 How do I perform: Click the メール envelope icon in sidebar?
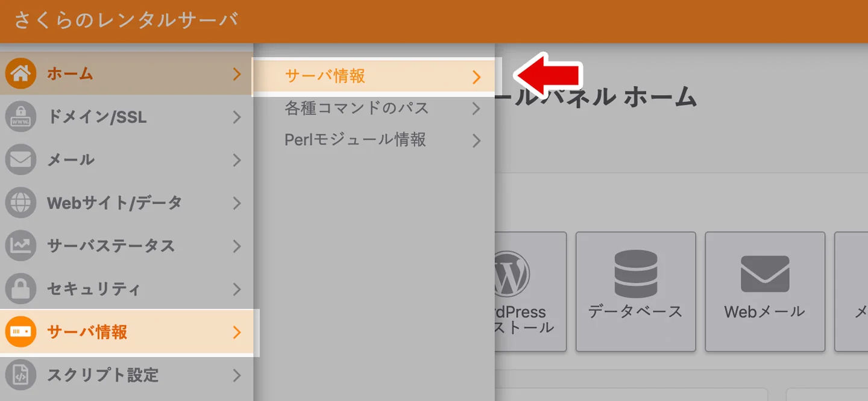pos(20,160)
